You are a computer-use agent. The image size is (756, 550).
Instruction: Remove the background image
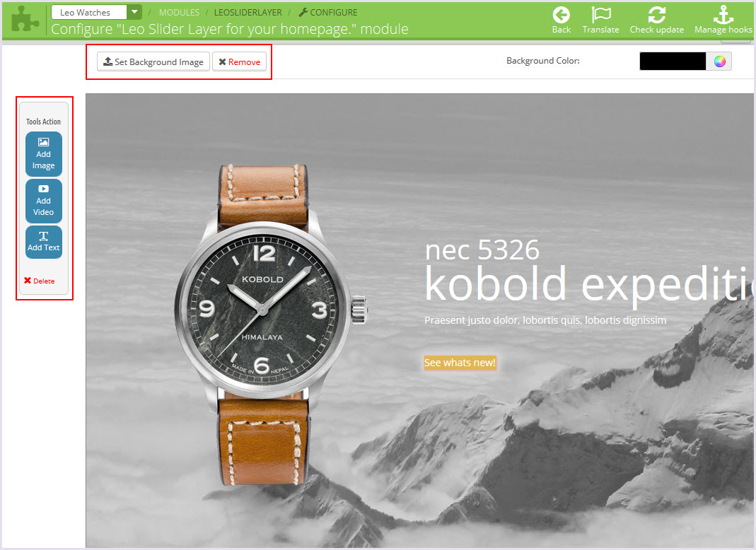239,62
